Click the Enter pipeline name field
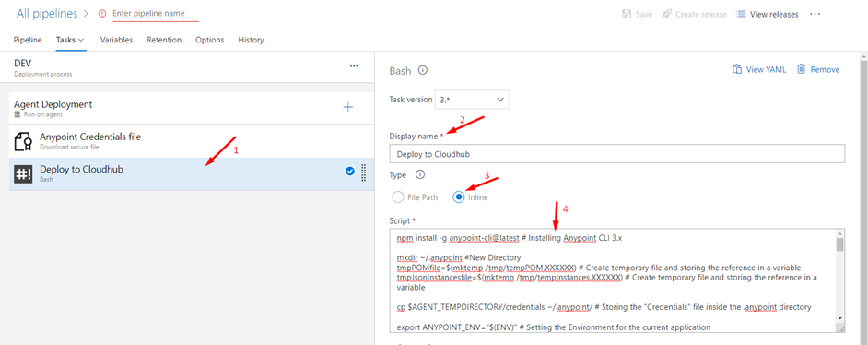Image resolution: width=868 pixels, height=345 pixels. tap(156, 13)
